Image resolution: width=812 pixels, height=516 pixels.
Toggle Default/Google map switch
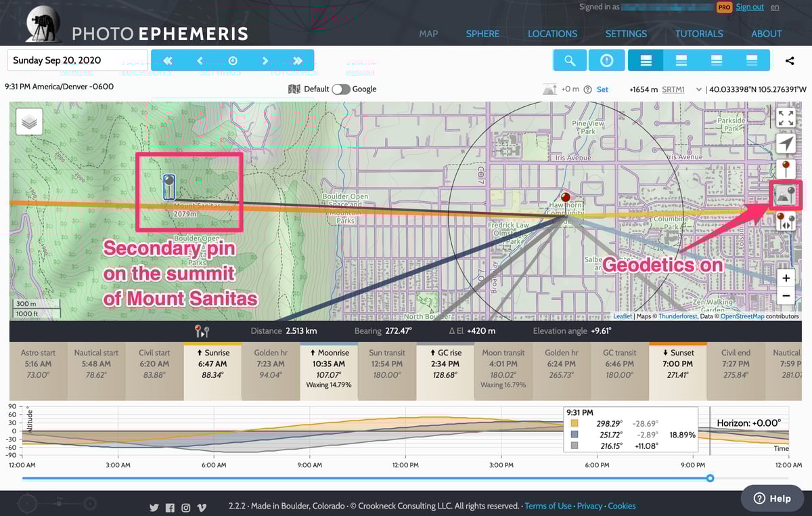(x=341, y=89)
